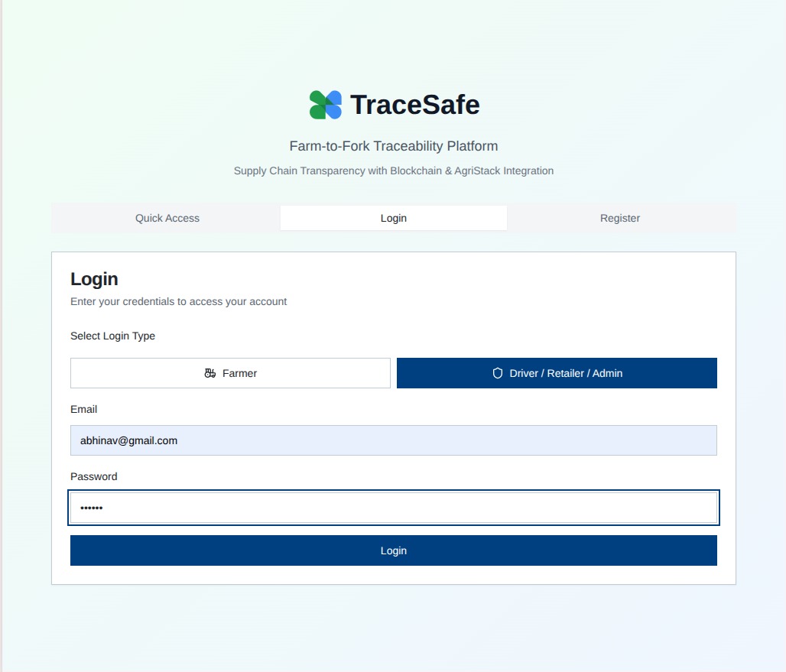The height and width of the screenshot is (672, 786).
Task: Click 'Supply Chain Transparency with Blockchain' tagline
Action: pos(394,171)
